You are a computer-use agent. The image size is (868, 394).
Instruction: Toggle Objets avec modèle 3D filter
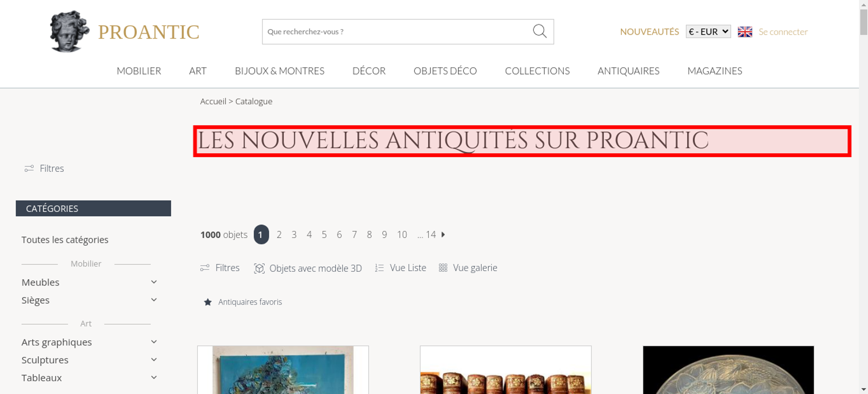coord(308,268)
